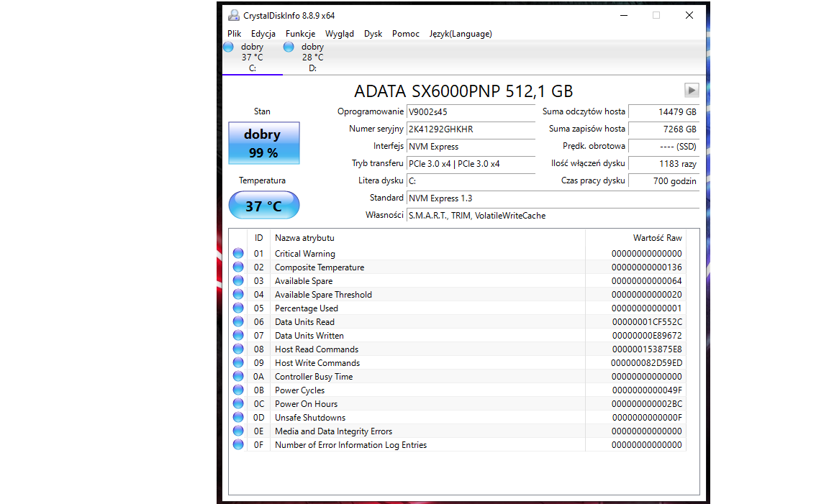Switch to the D: disk tab showing 28 °C
The image size is (829, 504).
[312, 58]
